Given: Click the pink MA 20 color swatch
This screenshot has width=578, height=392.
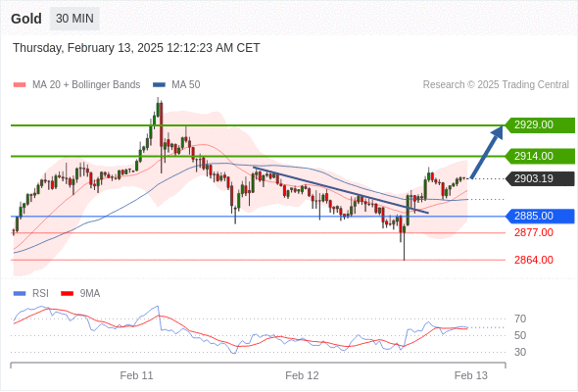Looking at the screenshot, I should pos(20,85).
